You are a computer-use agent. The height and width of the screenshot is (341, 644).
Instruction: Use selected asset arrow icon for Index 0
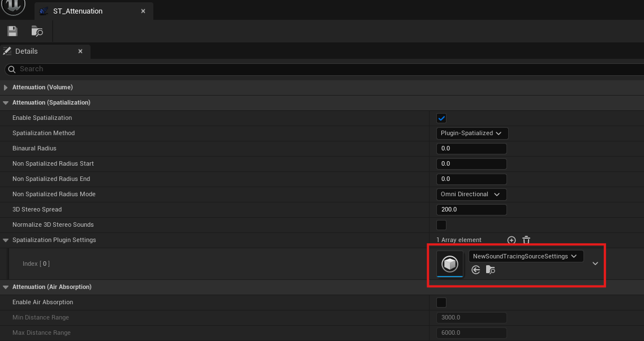[x=475, y=270]
